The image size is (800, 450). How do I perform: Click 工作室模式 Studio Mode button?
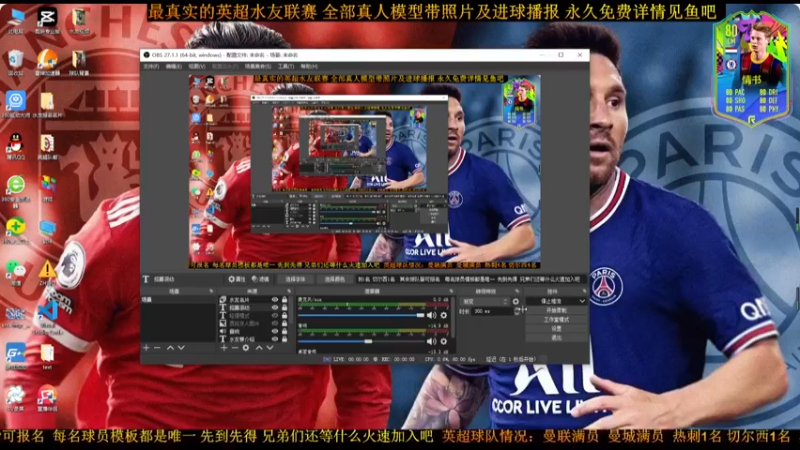tap(556, 319)
